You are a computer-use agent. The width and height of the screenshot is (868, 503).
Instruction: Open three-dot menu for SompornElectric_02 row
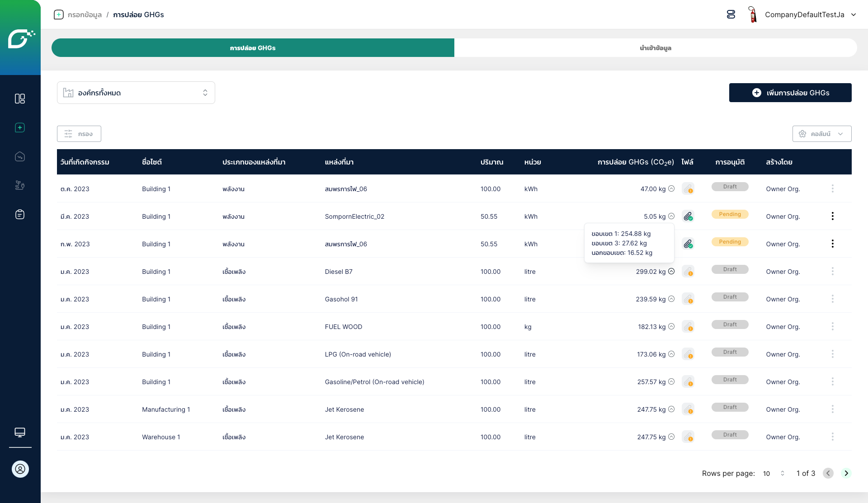[x=832, y=216]
